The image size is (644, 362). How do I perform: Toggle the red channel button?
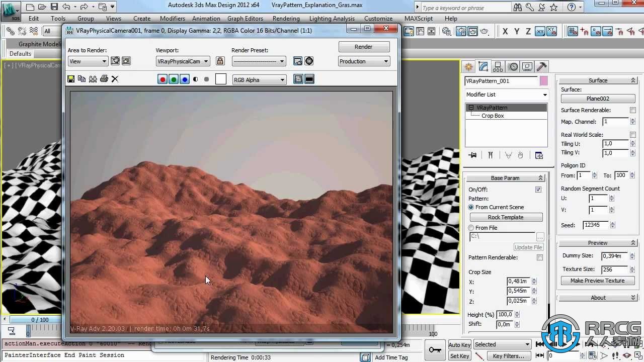[163, 79]
